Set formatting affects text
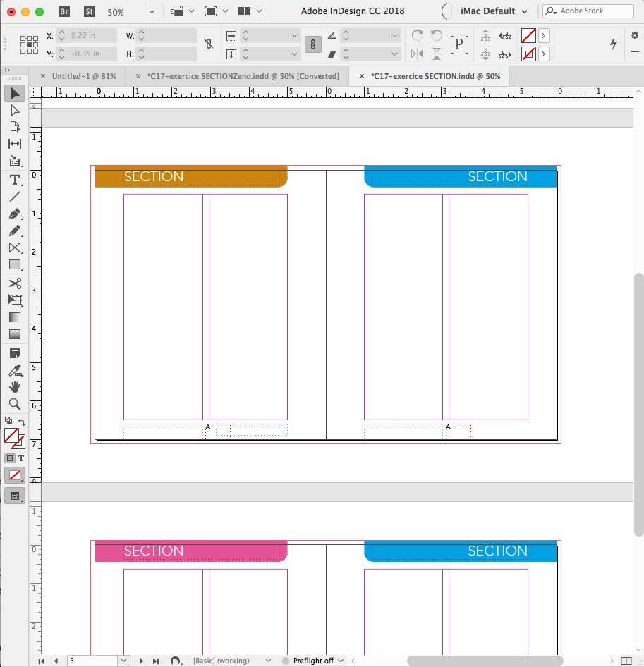 pos(21,458)
